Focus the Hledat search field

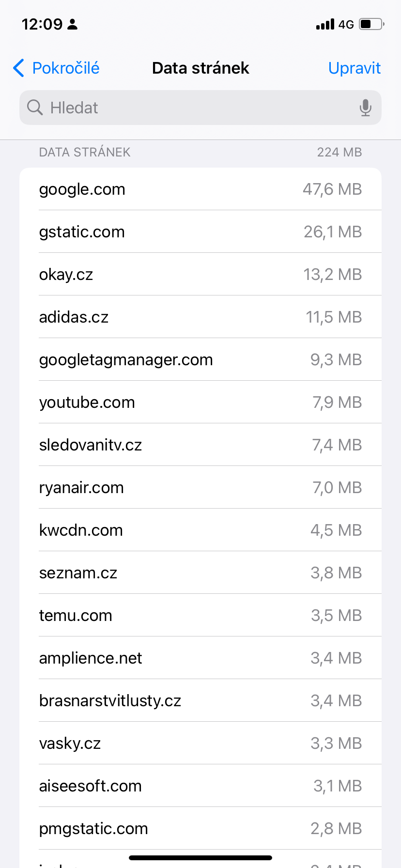pos(194,108)
